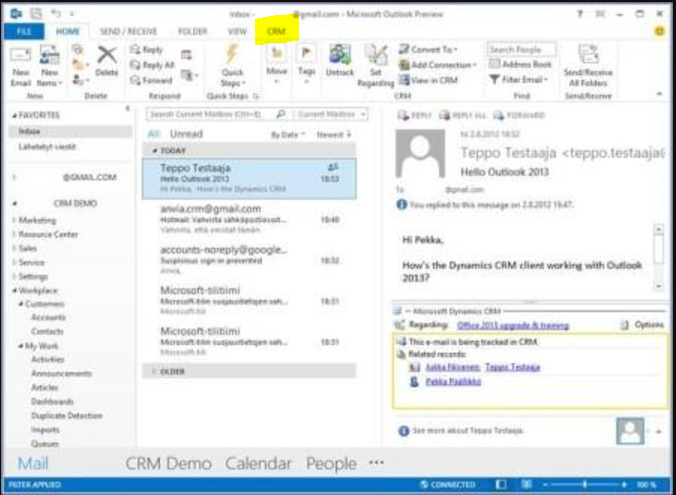Open the Tags flag menu
676x495 pixels.
point(307,65)
